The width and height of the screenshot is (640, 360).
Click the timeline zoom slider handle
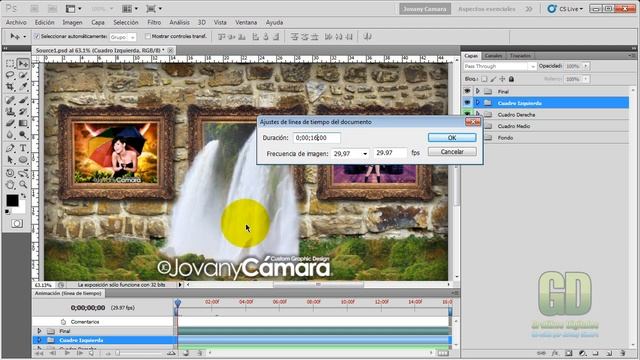pos(118,353)
